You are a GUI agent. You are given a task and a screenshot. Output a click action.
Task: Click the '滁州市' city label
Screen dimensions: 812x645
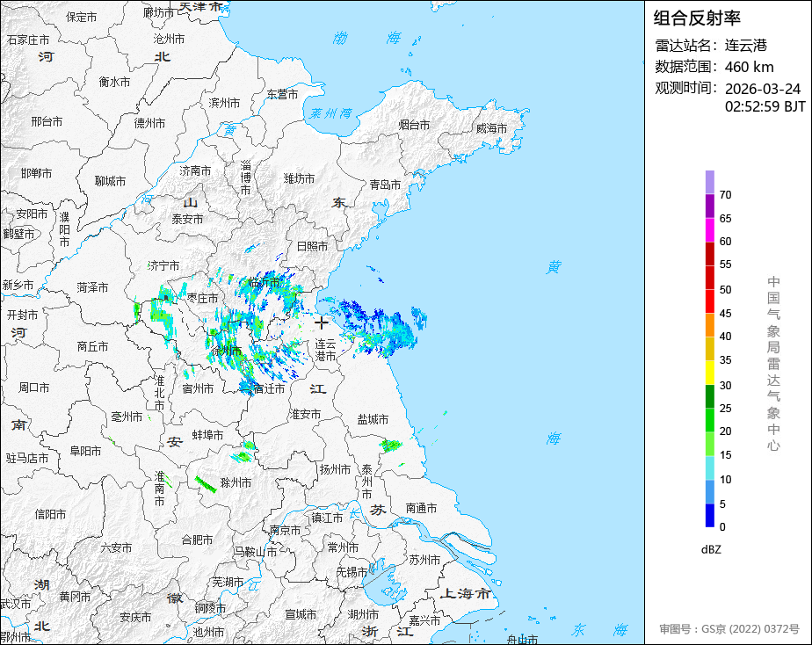click(x=236, y=483)
